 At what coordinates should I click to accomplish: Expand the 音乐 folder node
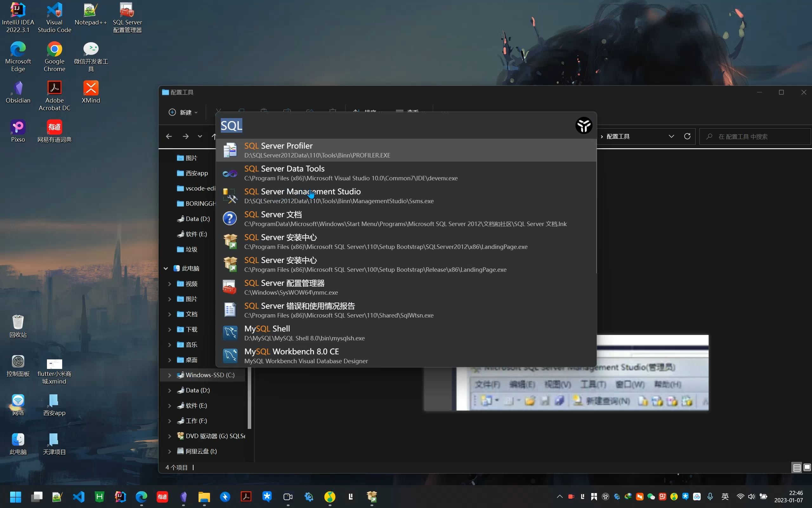click(170, 345)
